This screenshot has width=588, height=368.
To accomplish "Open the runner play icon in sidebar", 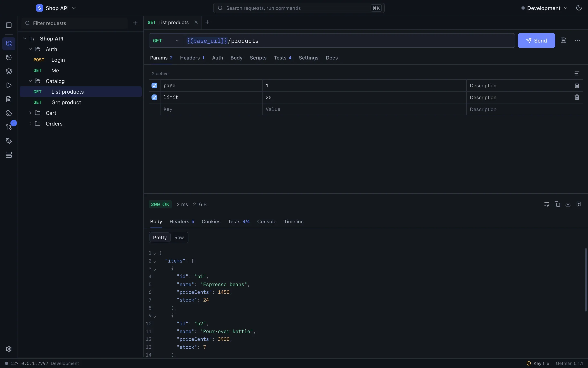I will pyautogui.click(x=9, y=85).
